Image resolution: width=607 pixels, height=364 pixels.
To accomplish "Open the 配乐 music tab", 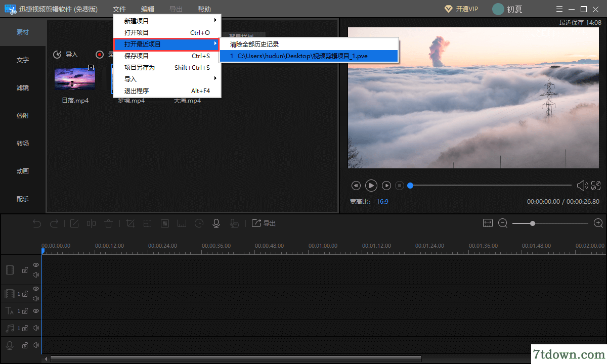I will tap(23, 199).
